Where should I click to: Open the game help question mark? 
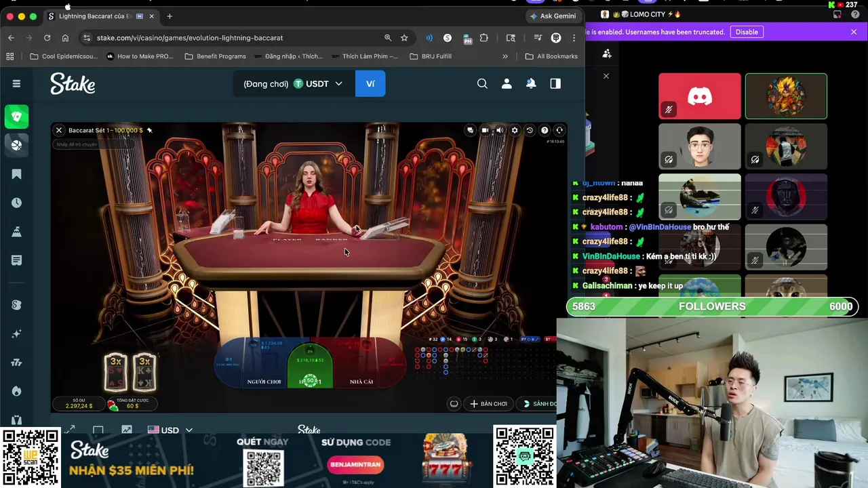[545, 130]
